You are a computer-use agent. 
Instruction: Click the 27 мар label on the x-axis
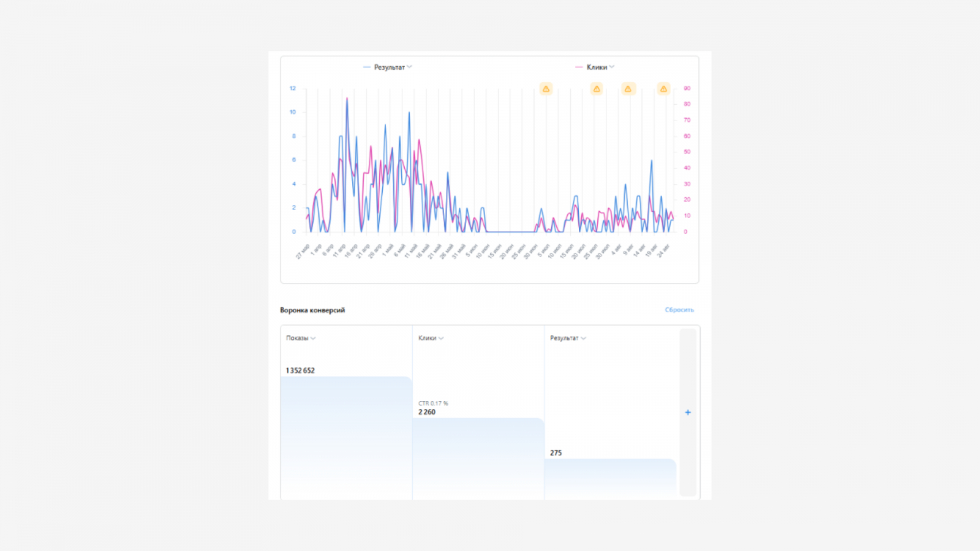pyautogui.click(x=303, y=252)
